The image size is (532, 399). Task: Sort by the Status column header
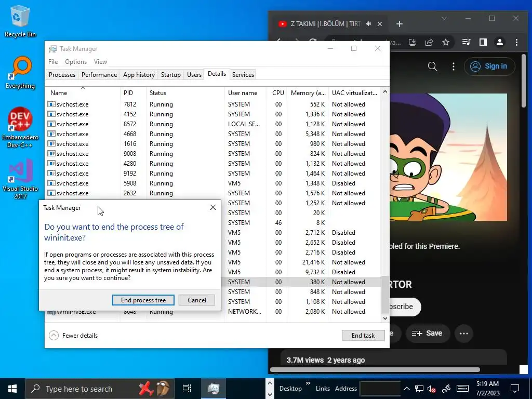click(185, 92)
